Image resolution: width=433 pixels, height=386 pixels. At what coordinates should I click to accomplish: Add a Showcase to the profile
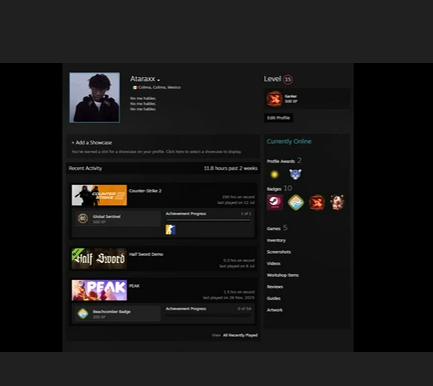pos(92,143)
